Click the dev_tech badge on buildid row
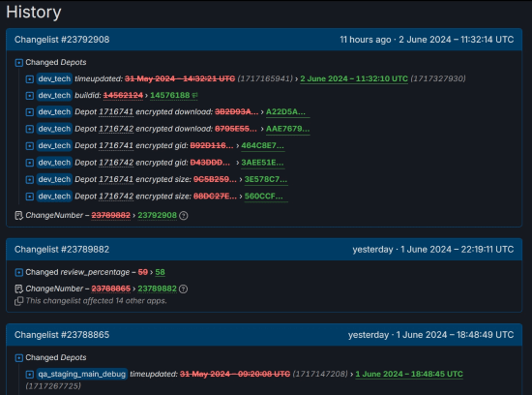 (x=54, y=96)
